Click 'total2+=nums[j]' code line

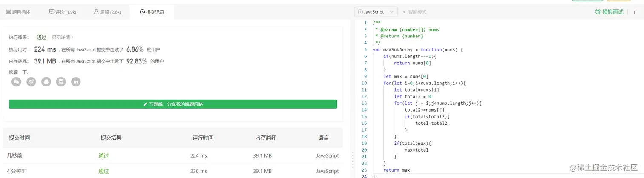pos(425,110)
